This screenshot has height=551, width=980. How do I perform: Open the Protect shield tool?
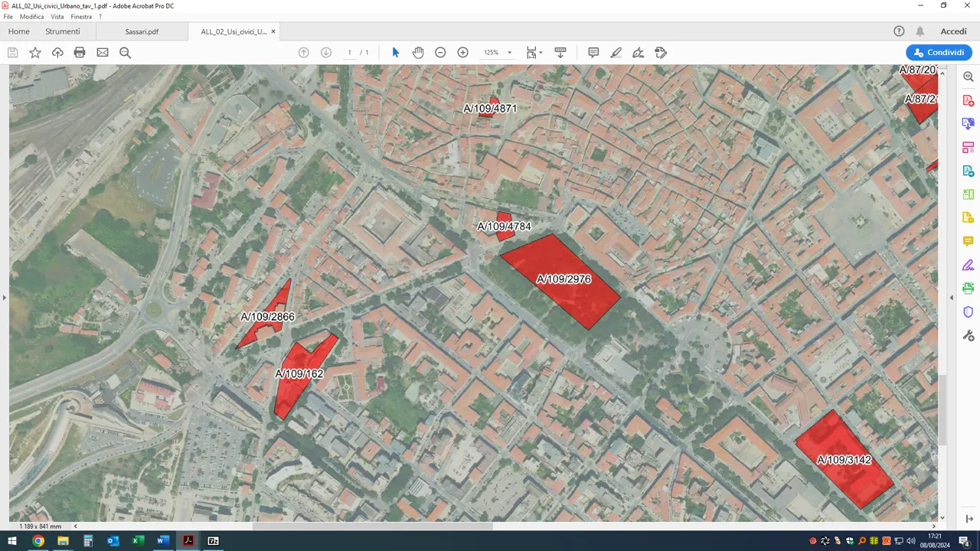(968, 311)
